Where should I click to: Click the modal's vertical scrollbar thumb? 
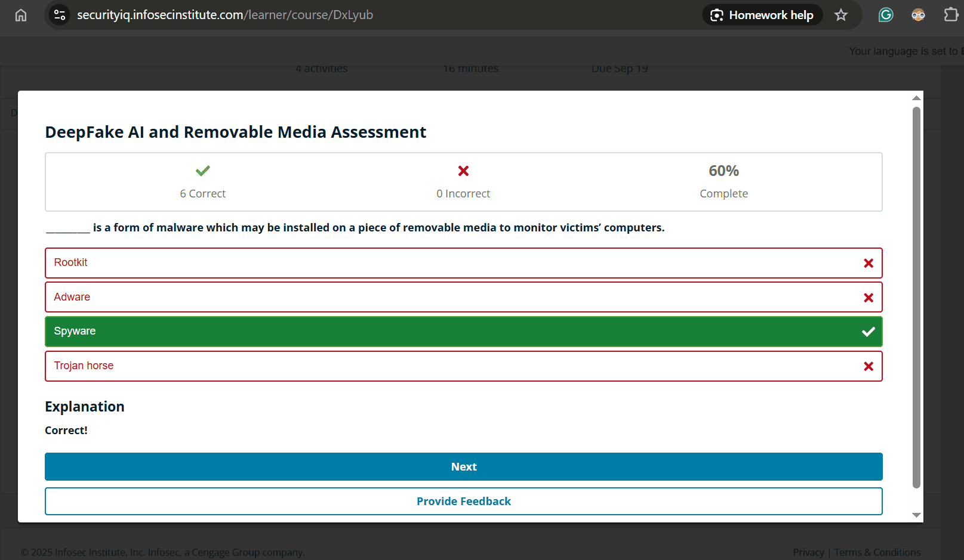click(916, 298)
